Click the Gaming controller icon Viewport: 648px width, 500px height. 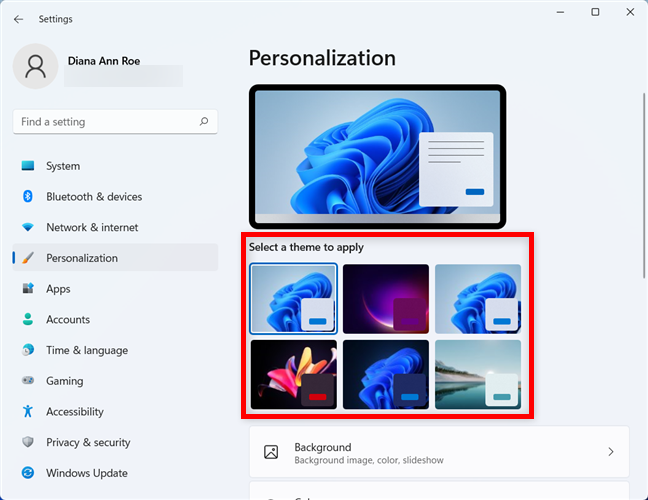28,380
